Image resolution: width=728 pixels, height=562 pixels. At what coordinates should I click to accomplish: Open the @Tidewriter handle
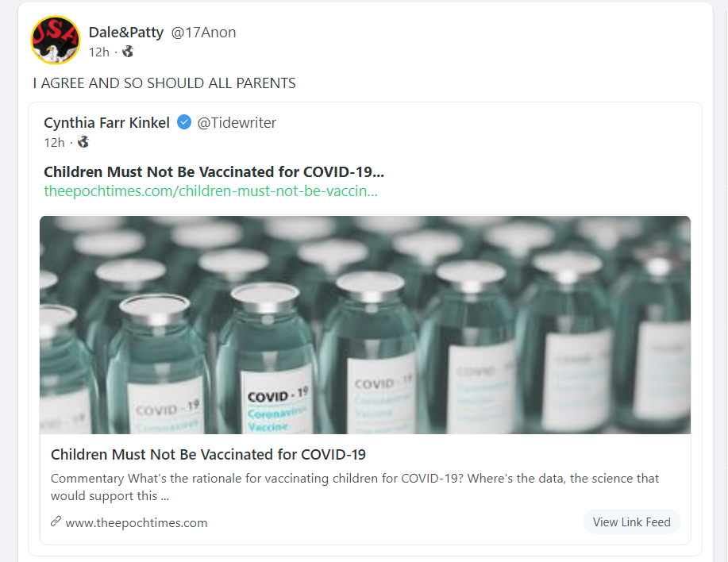[237, 122]
